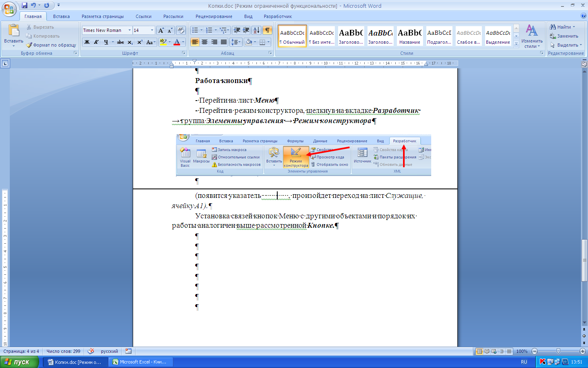Toggle strikethrough (abc) formatting
The width and height of the screenshot is (588, 368).
[x=120, y=42]
